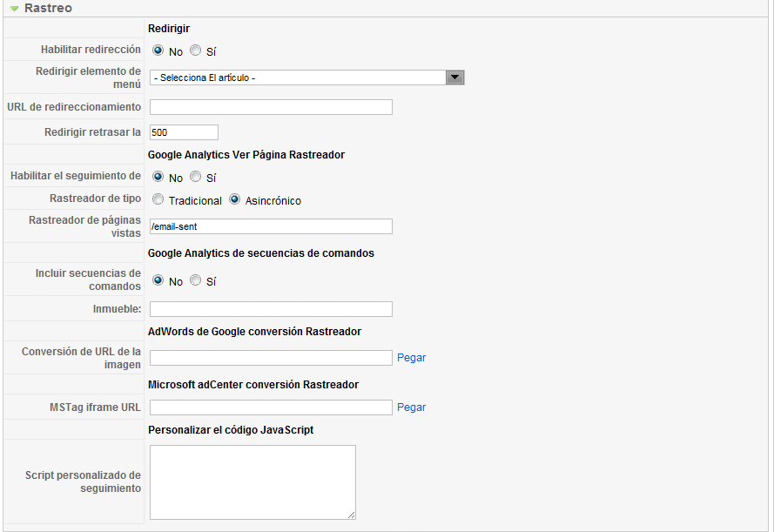Click the Rastreador de páginas vistas field
Viewport: 774px width, 532px height.
click(x=271, y=226)
